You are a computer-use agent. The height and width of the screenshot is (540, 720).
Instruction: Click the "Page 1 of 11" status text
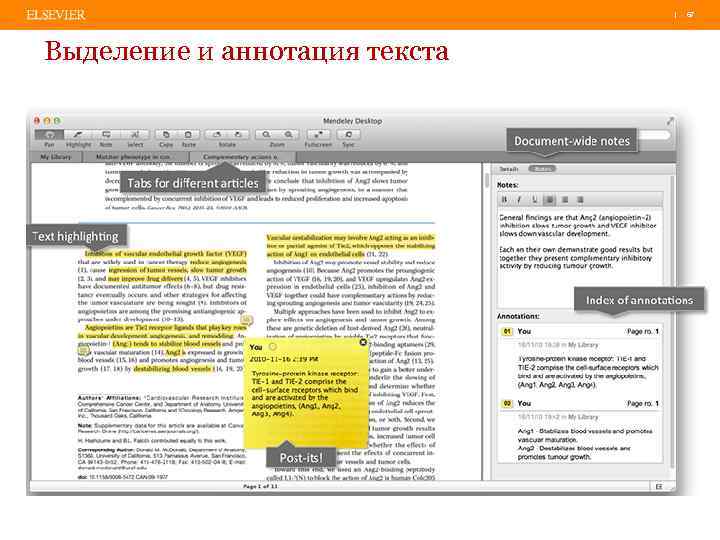(260, 486)
